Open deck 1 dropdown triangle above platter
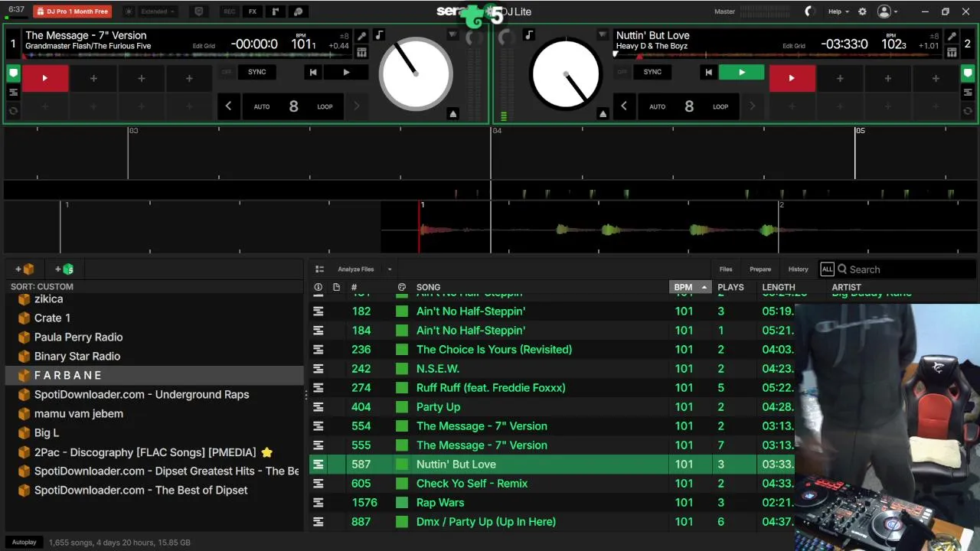980x551 pixels. [x=452, y=35]
